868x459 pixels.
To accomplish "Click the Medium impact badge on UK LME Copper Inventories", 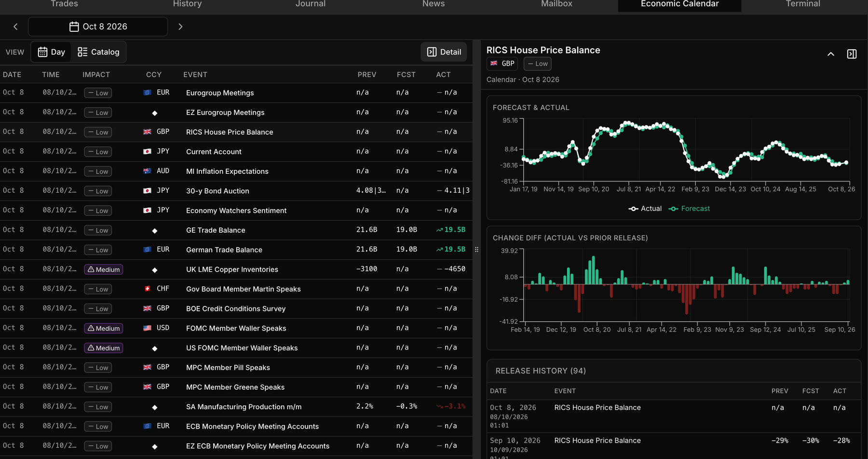I will click(104, 269).
